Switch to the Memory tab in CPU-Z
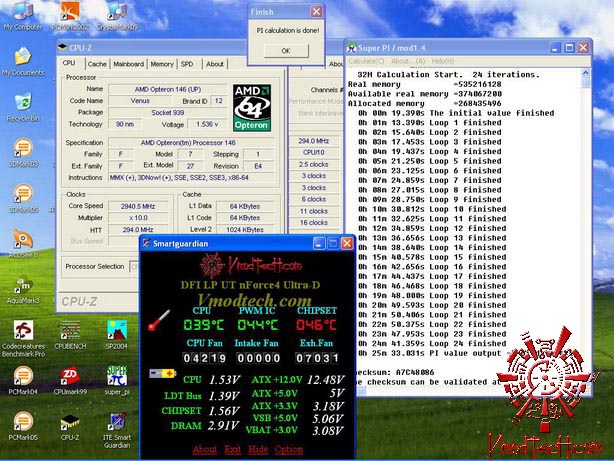The width and height of the screenshot is (614, 461). pyautogui.click(x=162, y=64)
